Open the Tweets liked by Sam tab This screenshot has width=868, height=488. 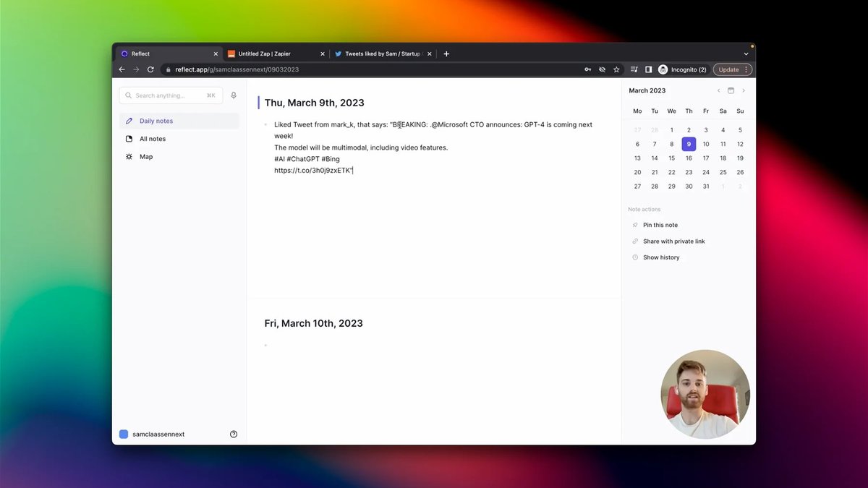click(380, 53)
